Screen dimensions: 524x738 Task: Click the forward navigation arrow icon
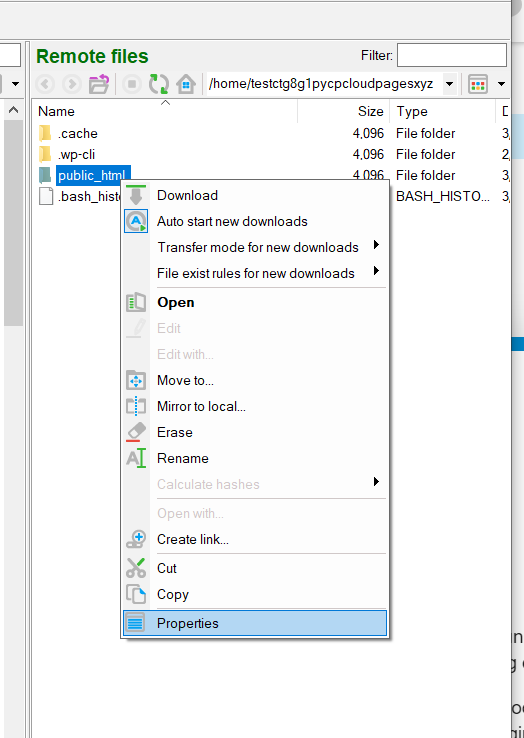(72, 84)
